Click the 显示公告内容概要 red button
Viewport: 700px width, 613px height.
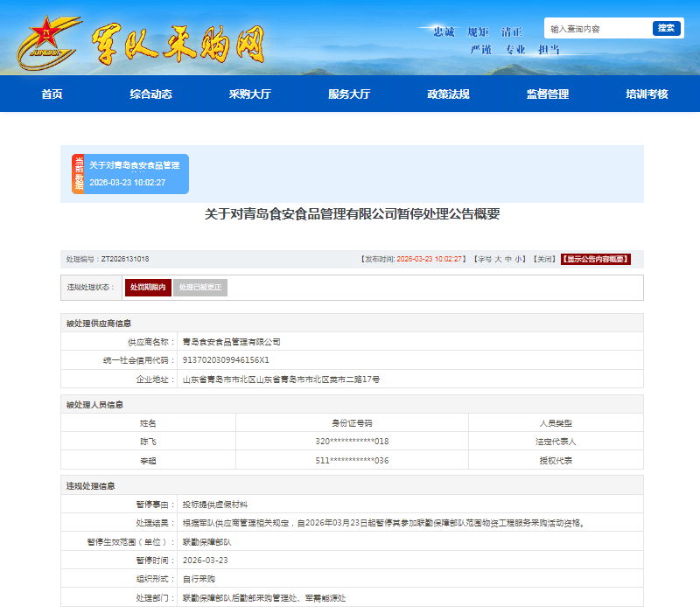597,259
